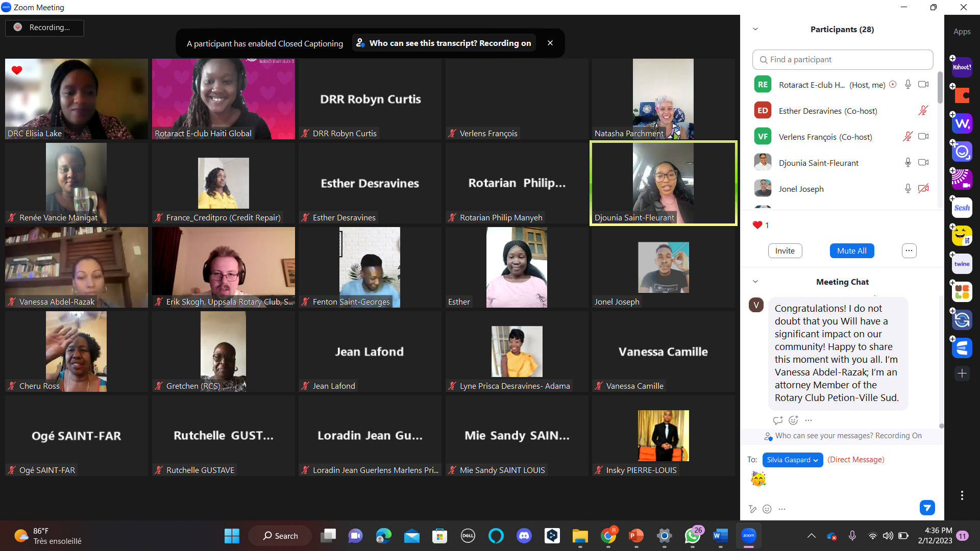Unmute Esther Desravines in participants list
This screenshot has width=980, height=551.
(923, 111)
